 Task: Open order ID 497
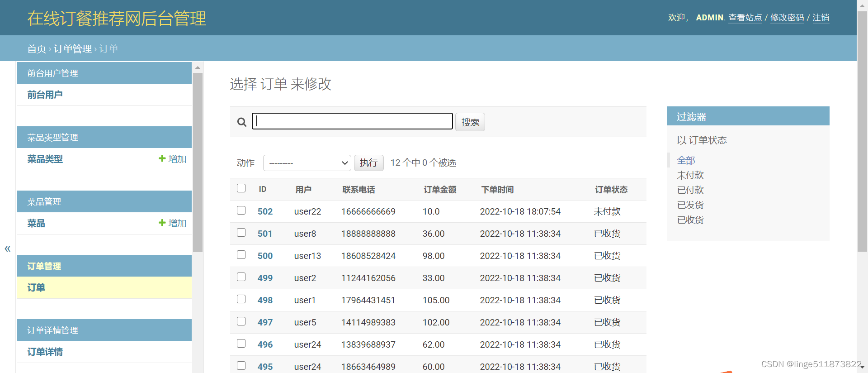(x=265, y=322)
